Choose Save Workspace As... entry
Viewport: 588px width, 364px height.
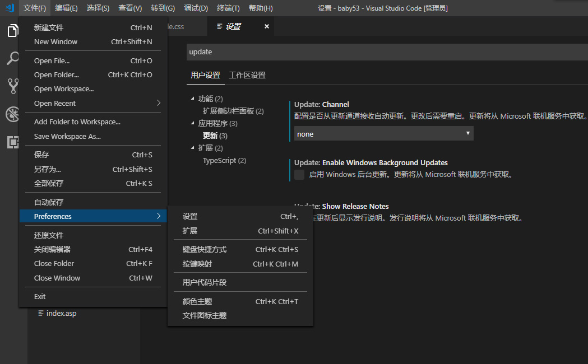[x=93, y=136]
